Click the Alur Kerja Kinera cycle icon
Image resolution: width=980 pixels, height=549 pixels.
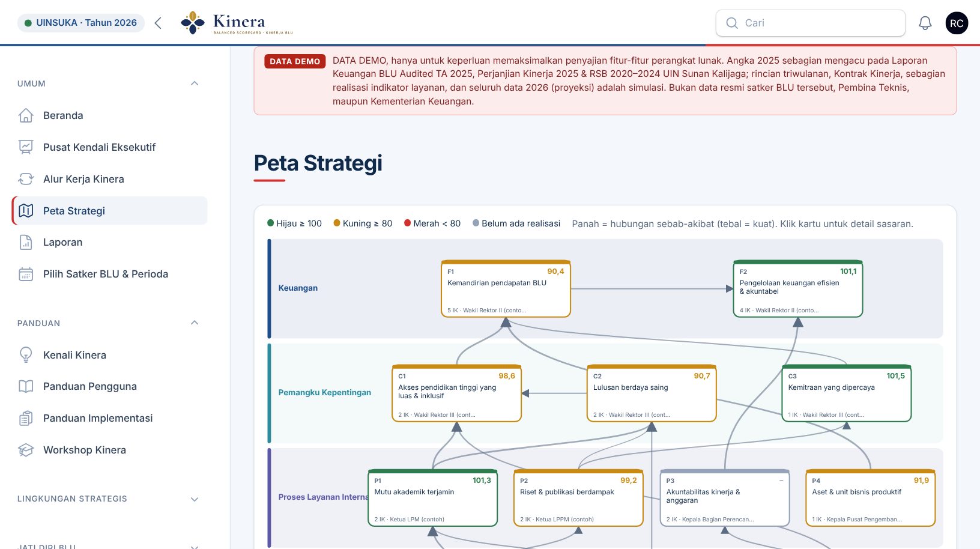pos(26,179)
